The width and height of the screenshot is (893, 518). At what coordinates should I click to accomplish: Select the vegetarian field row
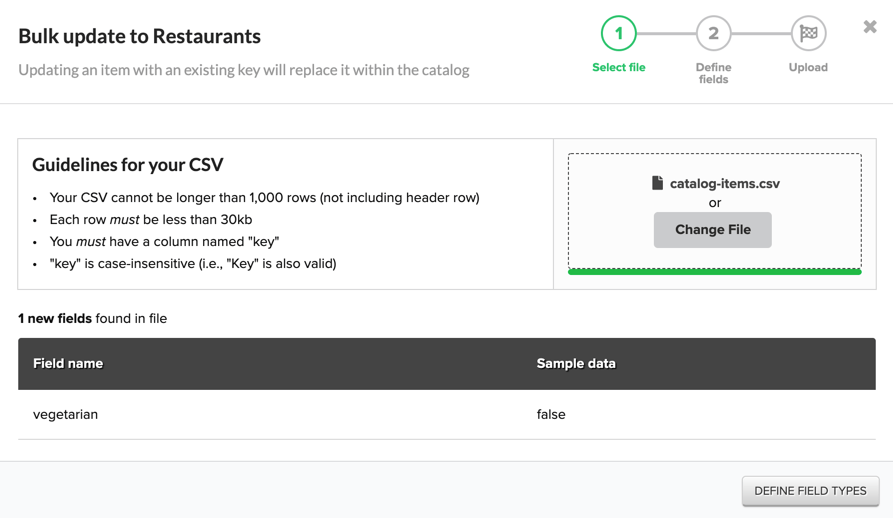[x=66, y=414]
